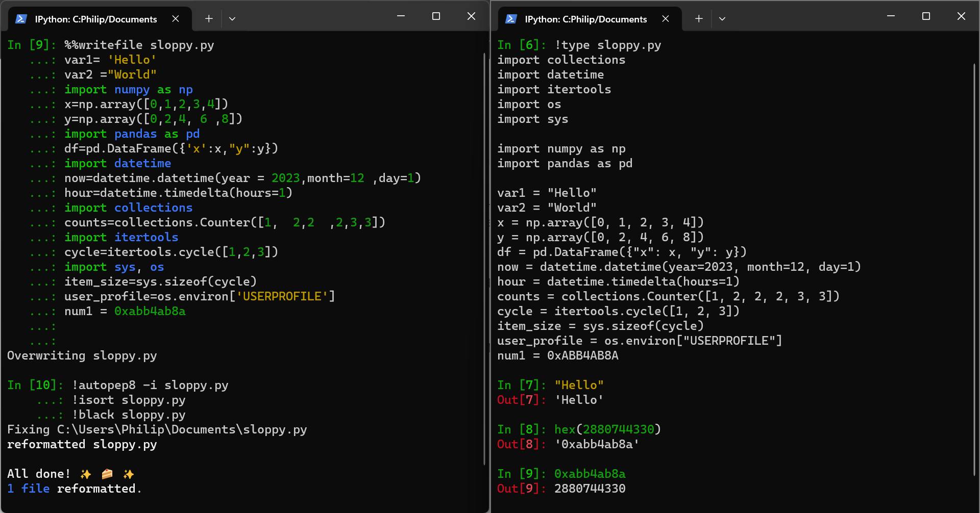
Task: Click the left terminal's vertical scrollbar
Action: [x=484, y=259]
